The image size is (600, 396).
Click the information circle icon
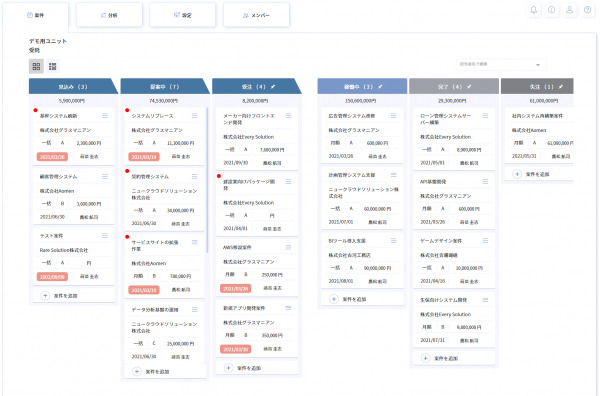(x=551, y=10)
